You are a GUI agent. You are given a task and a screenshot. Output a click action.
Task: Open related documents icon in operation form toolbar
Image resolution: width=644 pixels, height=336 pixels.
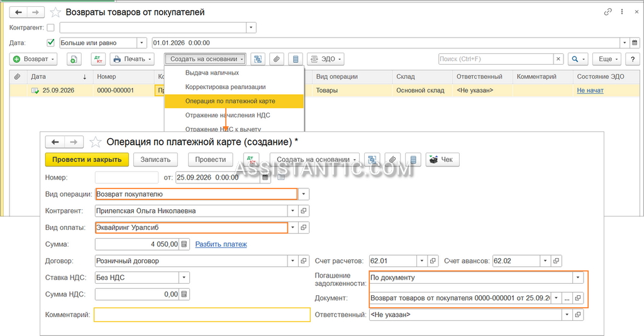[x=372, y=160]
